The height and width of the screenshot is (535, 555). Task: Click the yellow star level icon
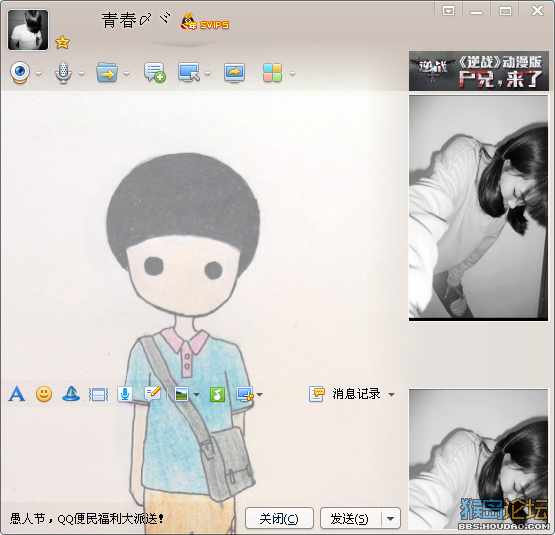pyautogui.click(x=62, y=42)
